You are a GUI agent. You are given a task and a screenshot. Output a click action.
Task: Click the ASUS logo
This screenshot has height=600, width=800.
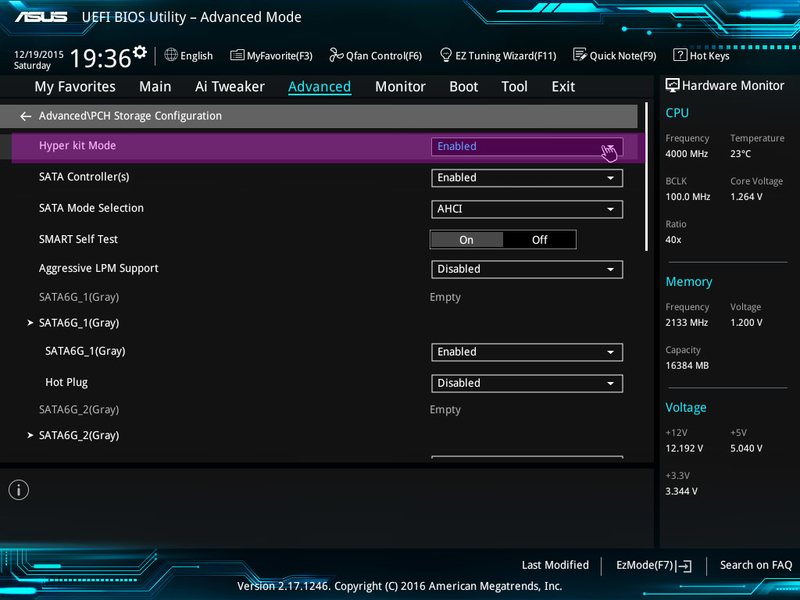41,17
